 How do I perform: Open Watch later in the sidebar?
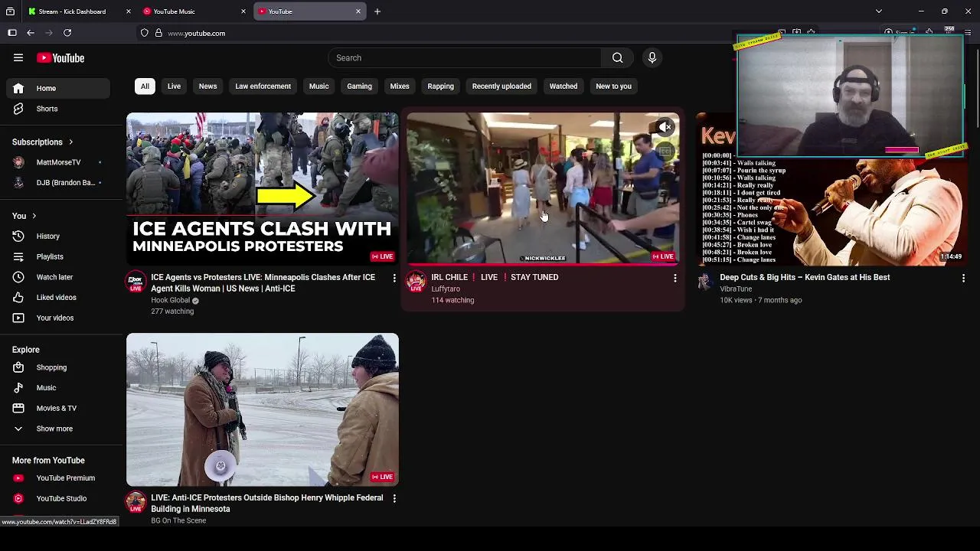(58, 277)
